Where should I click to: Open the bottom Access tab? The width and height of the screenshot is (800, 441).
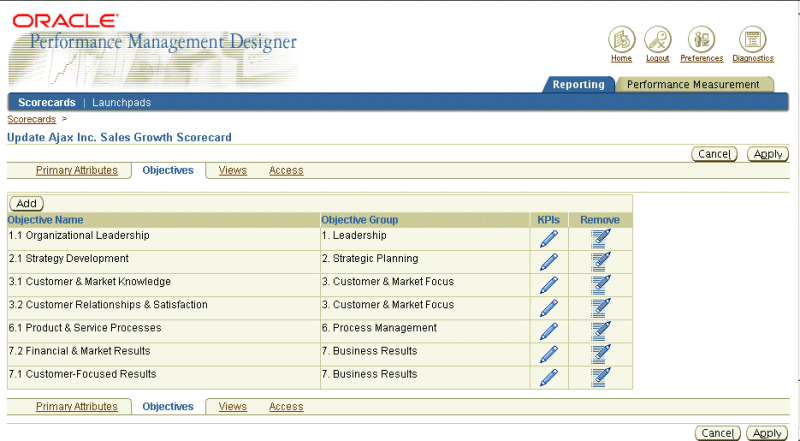[x=286, y=407]
